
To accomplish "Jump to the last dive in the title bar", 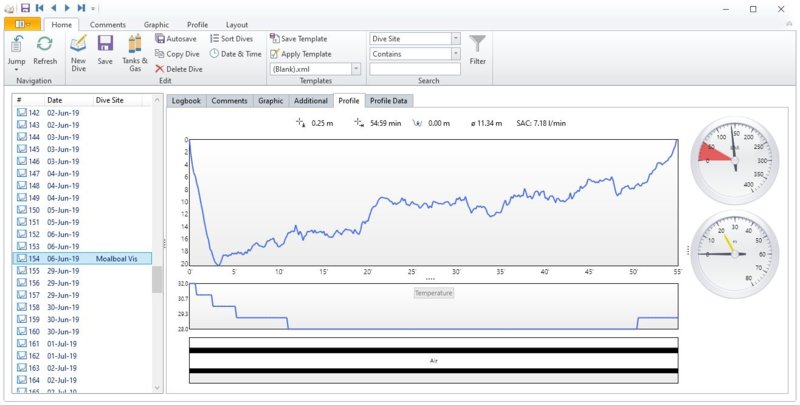I will click(82, 8).
